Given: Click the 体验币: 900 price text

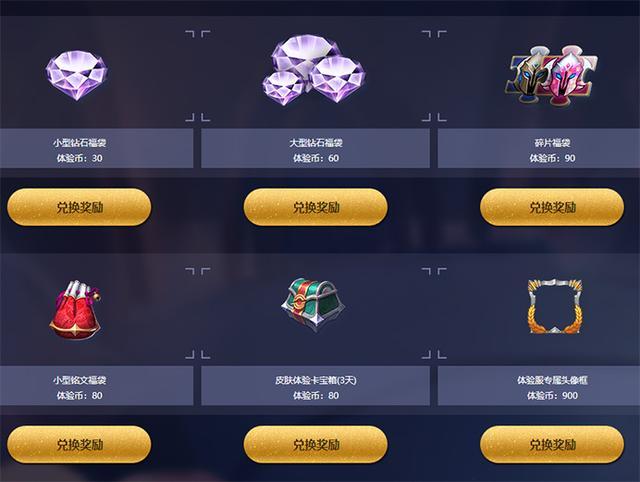Looking at the screenshot, I should (x=552, y=395).
